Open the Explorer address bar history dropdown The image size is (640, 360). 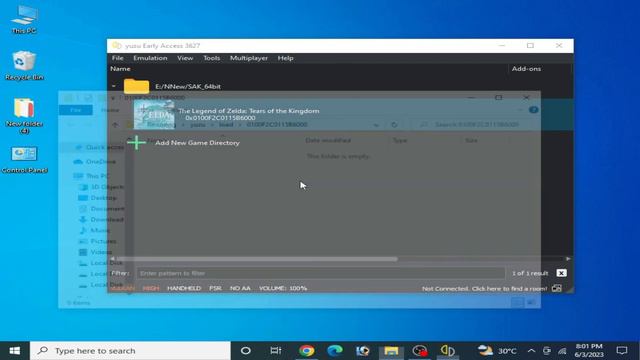point(376,124)
